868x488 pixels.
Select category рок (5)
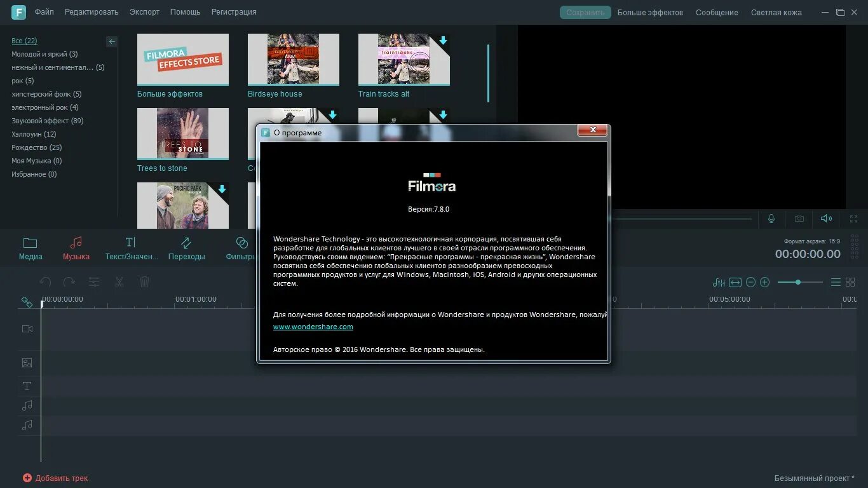pyautogui.click(x=23, y=81)
